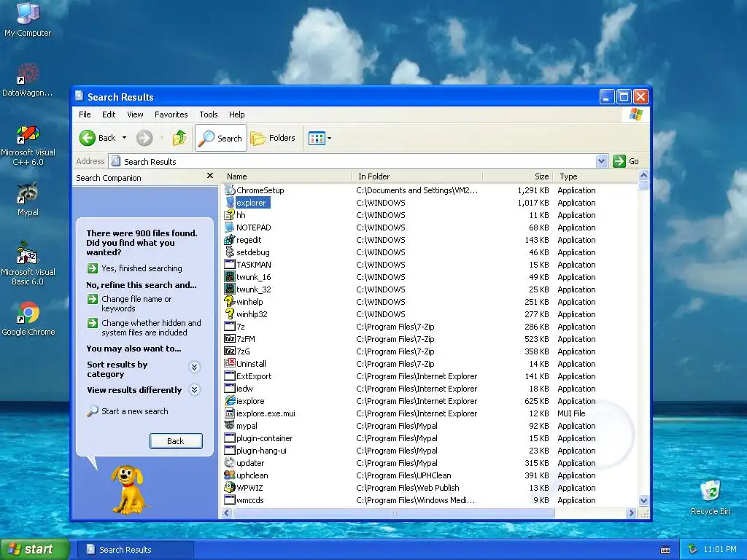
Task: Select the iexplore file icon
Action: pos(230,400)
